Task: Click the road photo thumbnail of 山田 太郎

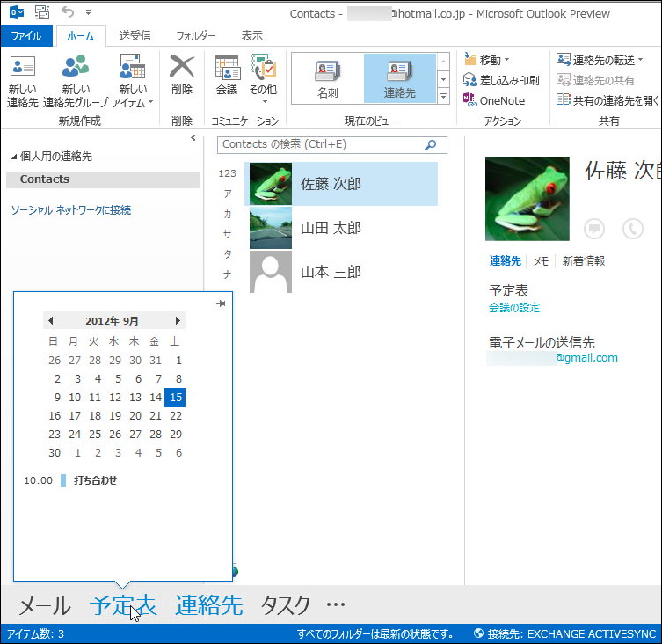Action: click(x=271, y=228)
